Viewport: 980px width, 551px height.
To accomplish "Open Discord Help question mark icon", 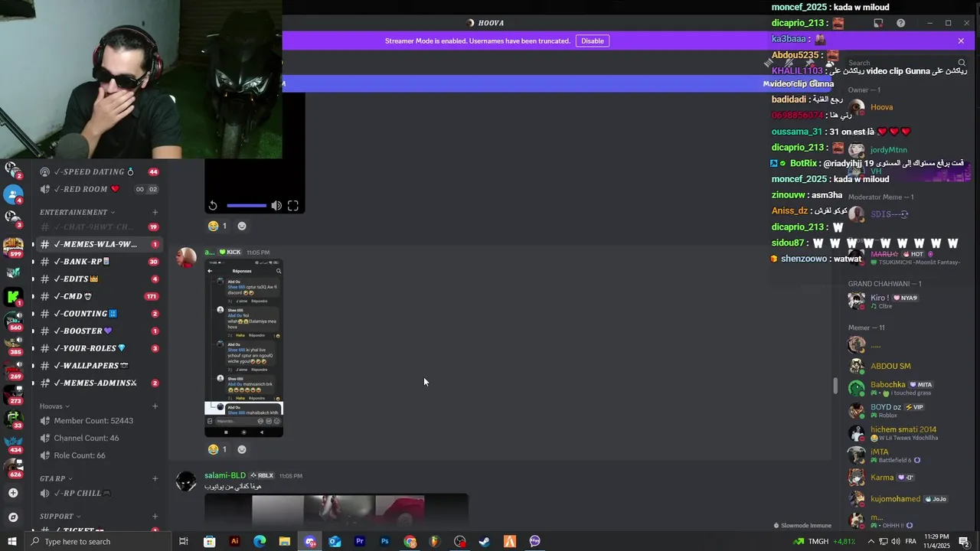I will (x=901, y=23).
